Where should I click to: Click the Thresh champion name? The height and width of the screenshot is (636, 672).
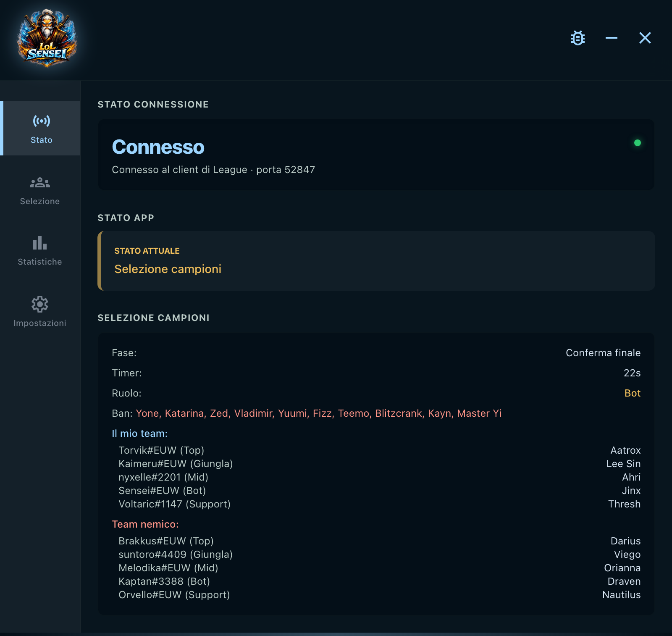624,504
